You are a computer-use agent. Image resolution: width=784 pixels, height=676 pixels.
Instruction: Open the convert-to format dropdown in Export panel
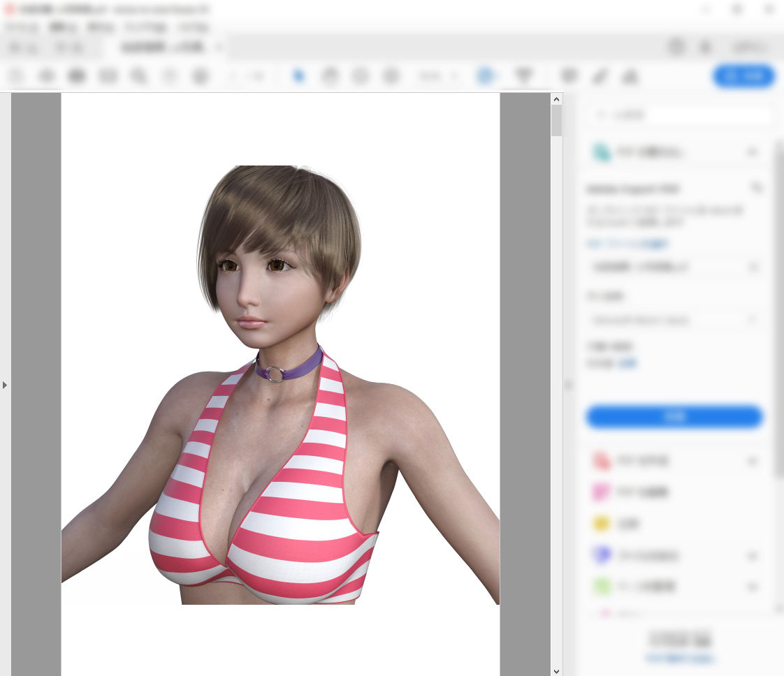675,267
